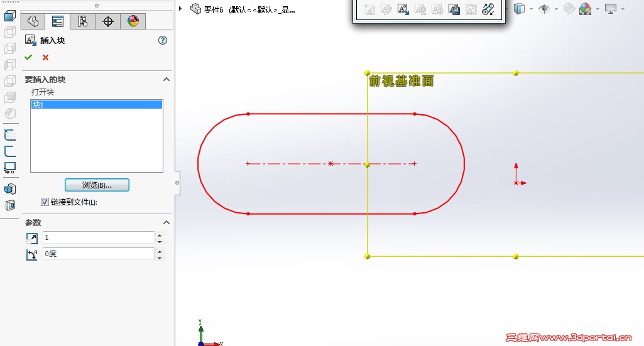Click the shaded cube icon in left toolbar
This screenshot has height=346, width=644.
pyautogui.click(x=10, y=97)
